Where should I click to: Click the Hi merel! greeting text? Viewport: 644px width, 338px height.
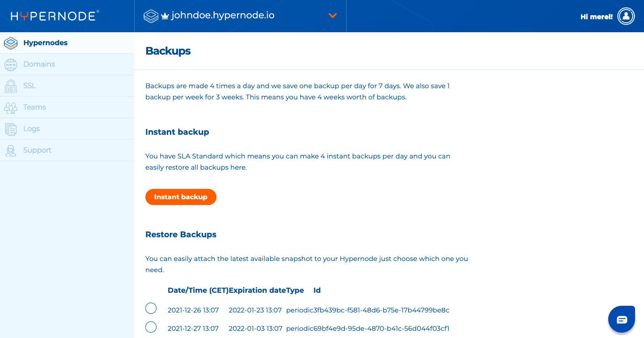[x=596, y=17]
